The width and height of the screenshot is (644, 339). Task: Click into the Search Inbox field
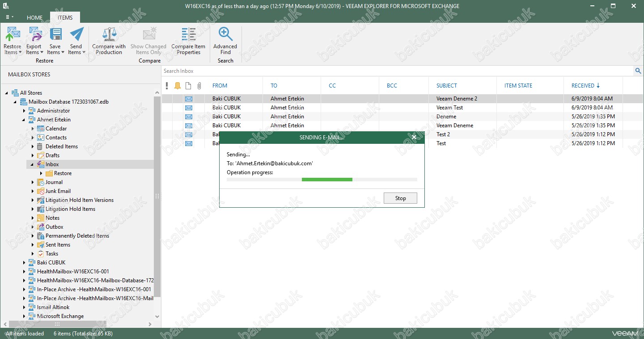pyautogui.click(x=398, y=71)
